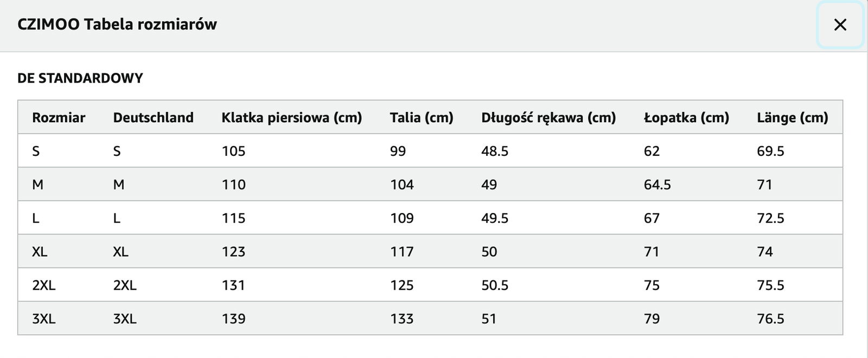Click sleeve length value 50.5
Image resolution: width=868 pixels, height=358 pixels.
coord(495,285)
